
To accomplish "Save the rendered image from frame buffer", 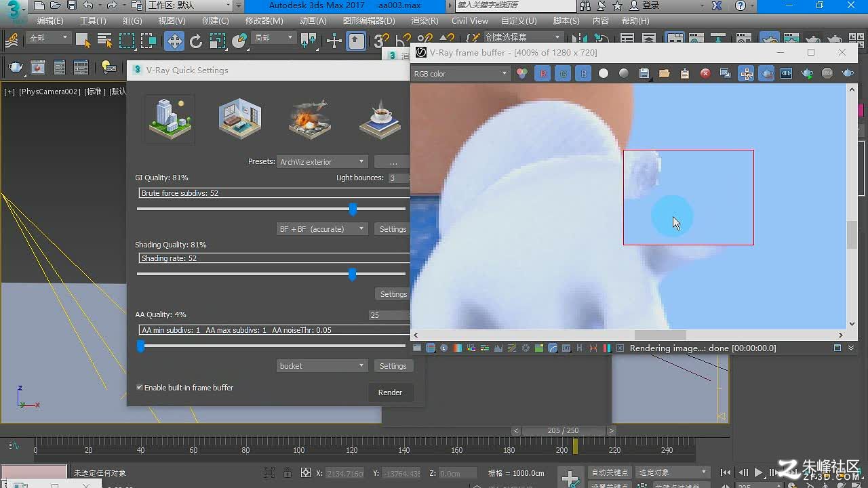I will pos(644,73).
